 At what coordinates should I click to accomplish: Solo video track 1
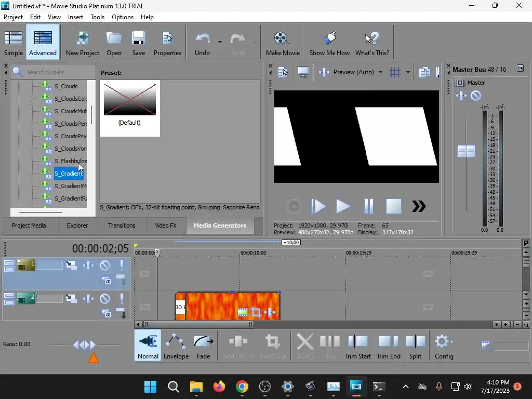pyautogui.click(x=122, y=265)
